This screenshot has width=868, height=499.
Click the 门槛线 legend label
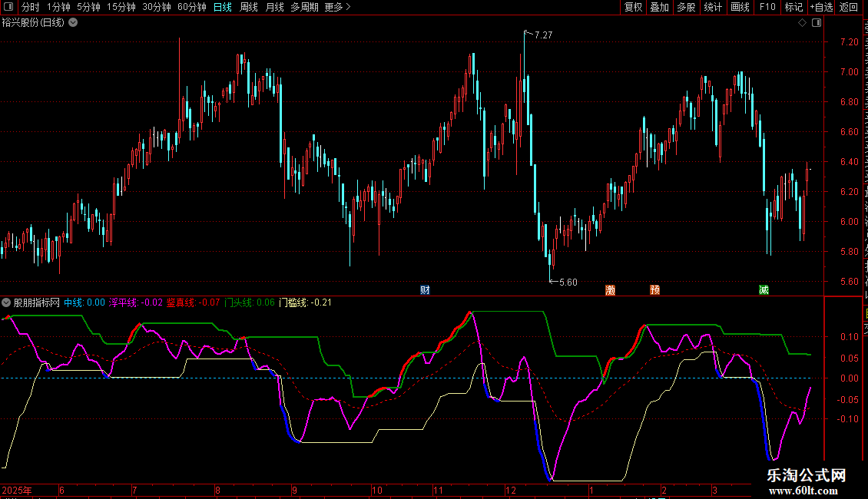(293, 302)
